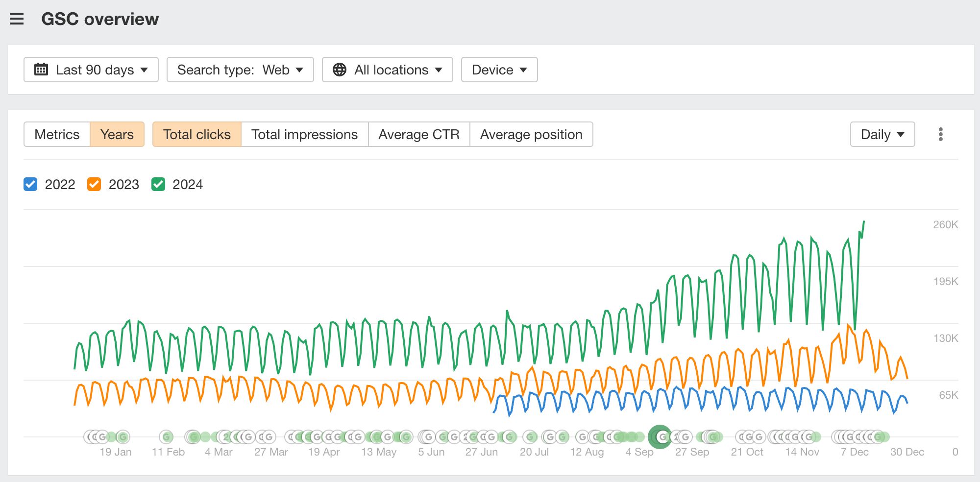This screenshot has width=980, height=482.
Task: Expand the Search type: Web dropdown
Action: coord(240,70)
